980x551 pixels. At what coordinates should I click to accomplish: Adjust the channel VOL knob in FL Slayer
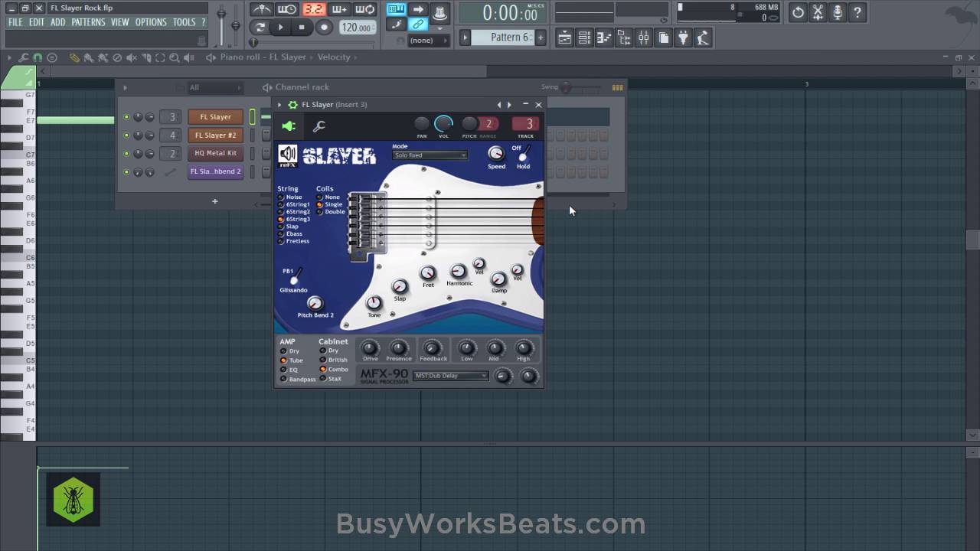[x=443, y=123]
